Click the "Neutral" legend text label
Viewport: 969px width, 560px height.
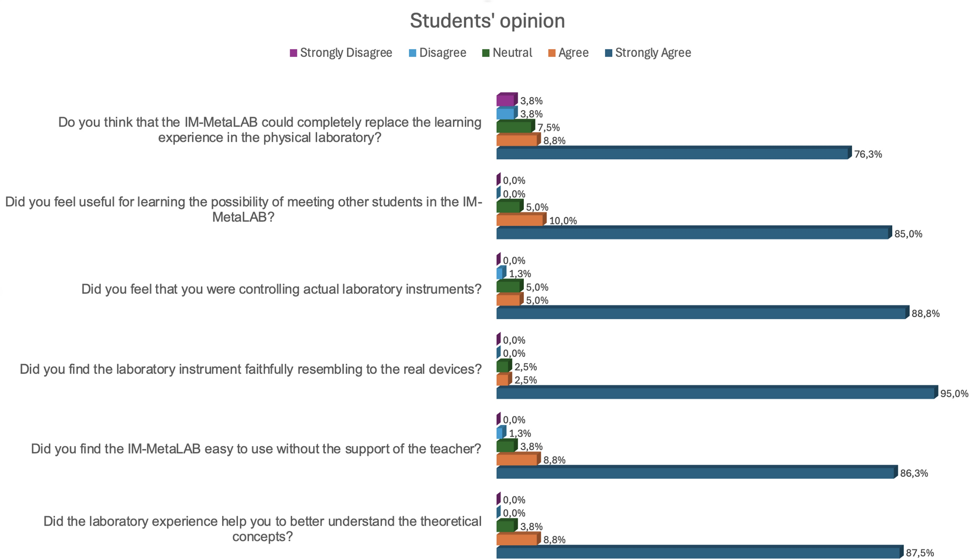click(x=512, y=53)
